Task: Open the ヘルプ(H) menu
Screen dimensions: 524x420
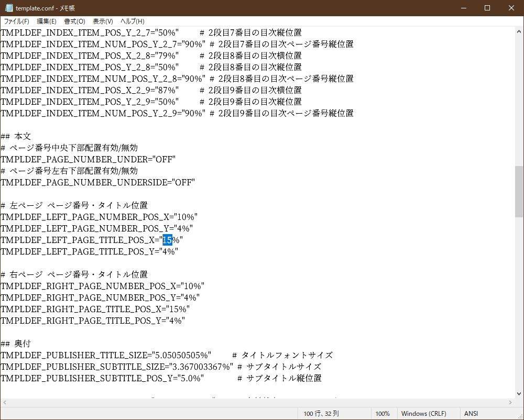Action: pyautogui.click(x=133, y=21)
